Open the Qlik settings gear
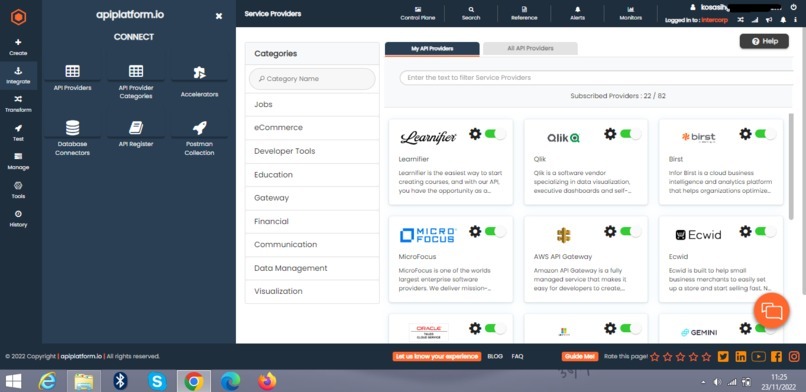The width and height of the screenshot is (806, 392). (x=610, y=134)
